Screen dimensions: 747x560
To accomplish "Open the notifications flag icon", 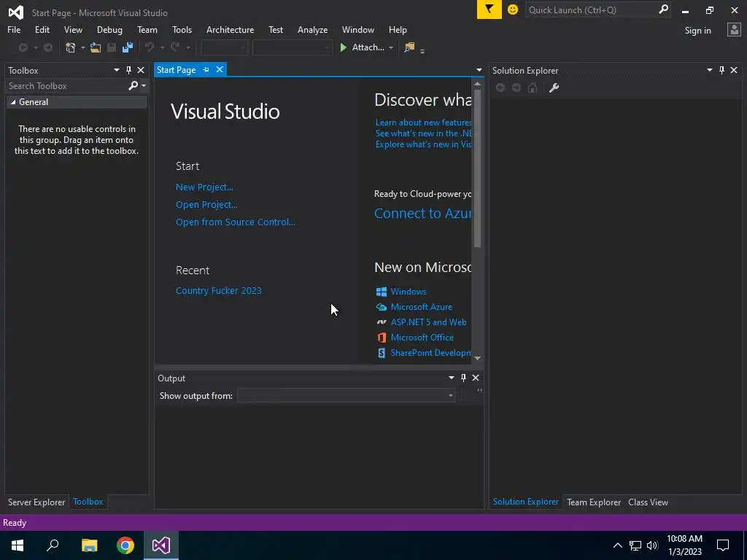I will (489, 9).
